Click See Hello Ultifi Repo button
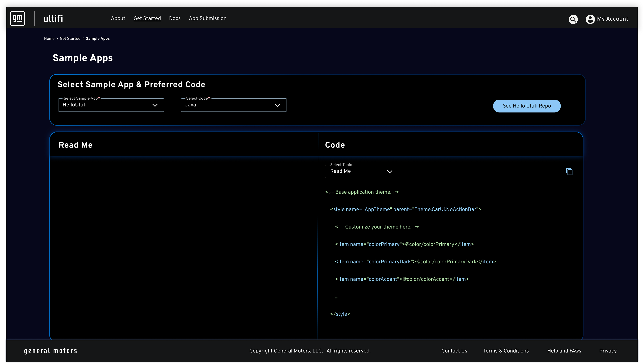The width and height of the screenshot is (644, 363). [527, 106]
